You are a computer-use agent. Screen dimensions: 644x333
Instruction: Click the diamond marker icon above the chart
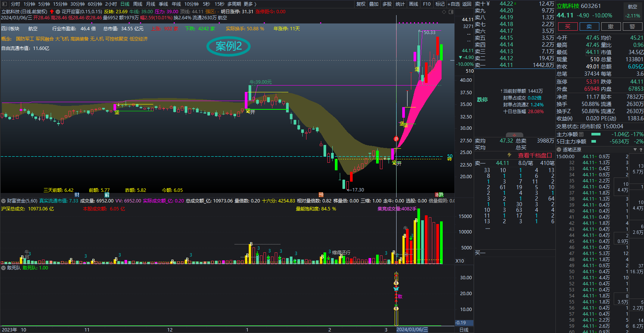click(444, 12)
